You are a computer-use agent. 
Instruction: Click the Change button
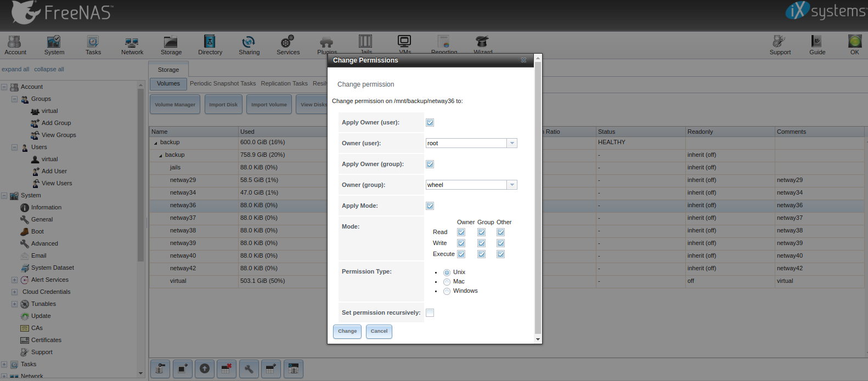[x=347, y=331]
